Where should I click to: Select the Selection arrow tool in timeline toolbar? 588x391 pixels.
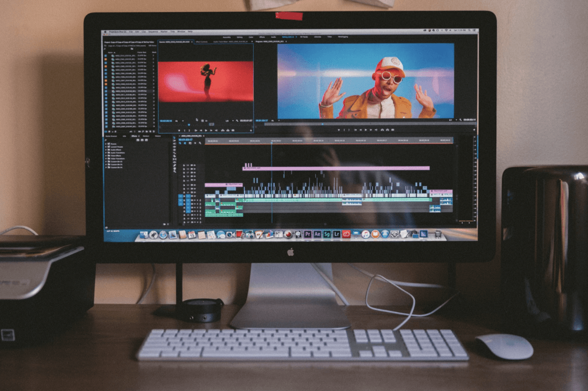click(x=175, y=138)
